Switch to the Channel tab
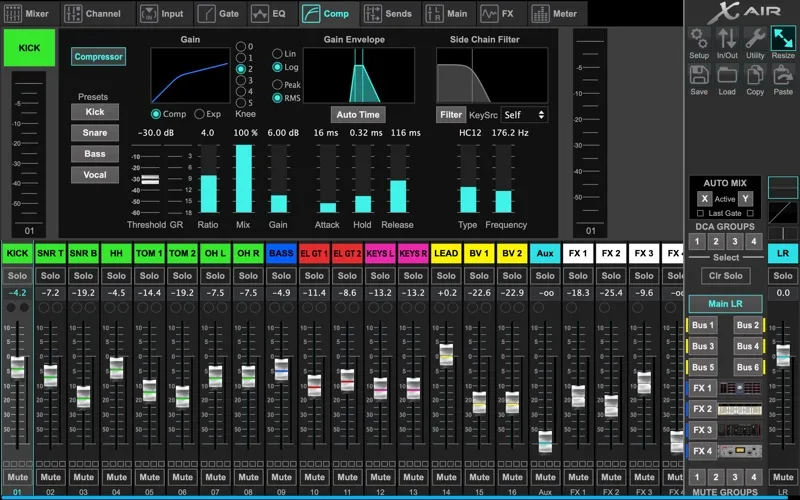Image resolution: width=800 pixels, height=500 pixels. 93,14
